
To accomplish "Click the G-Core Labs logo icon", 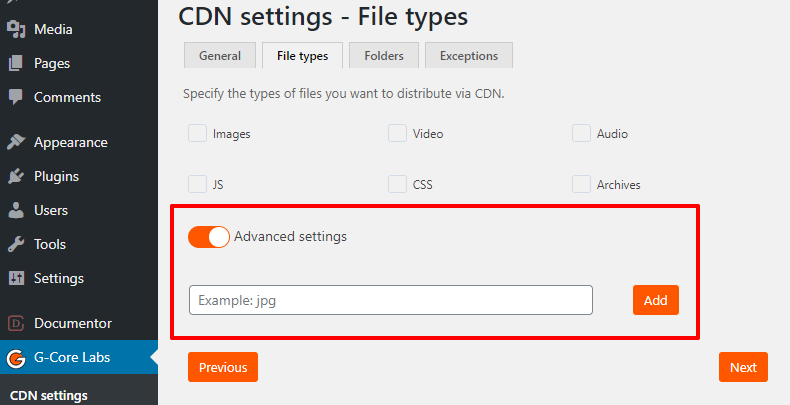I will [x=16, y=357].
